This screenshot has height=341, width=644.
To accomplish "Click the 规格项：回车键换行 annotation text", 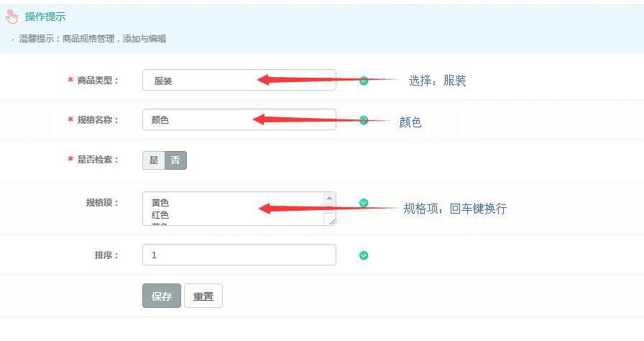I will point(455,209).
